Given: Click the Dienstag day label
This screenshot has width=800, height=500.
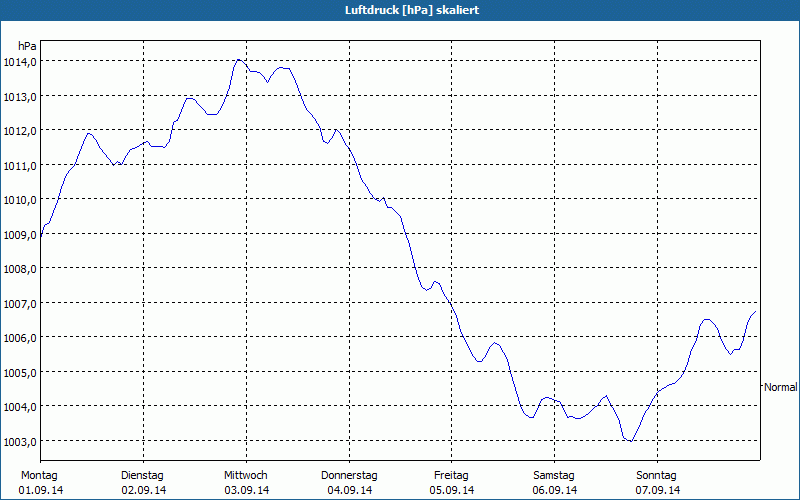Looking at the screenshot, I should tap(142, 476).
